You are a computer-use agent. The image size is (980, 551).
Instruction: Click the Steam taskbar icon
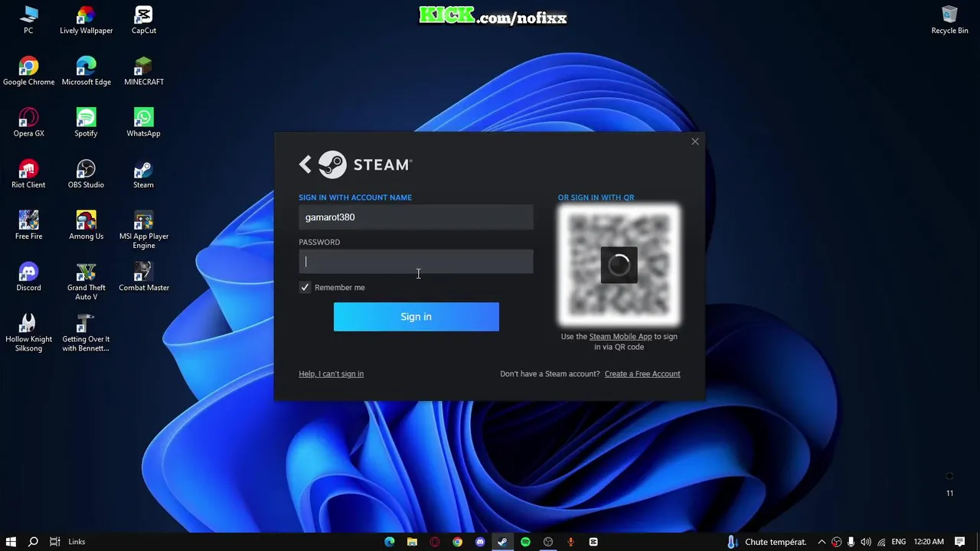[x=502, y=542]
